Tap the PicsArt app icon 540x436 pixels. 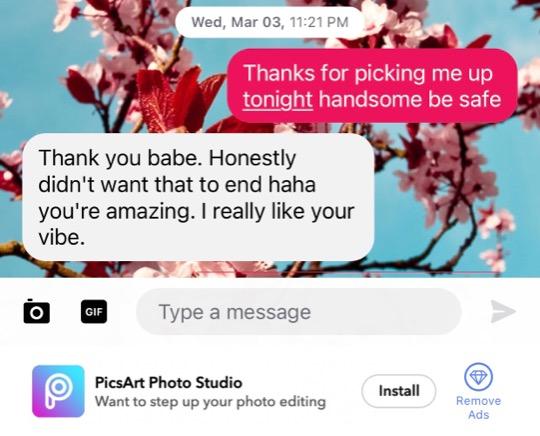pos(58,391)
